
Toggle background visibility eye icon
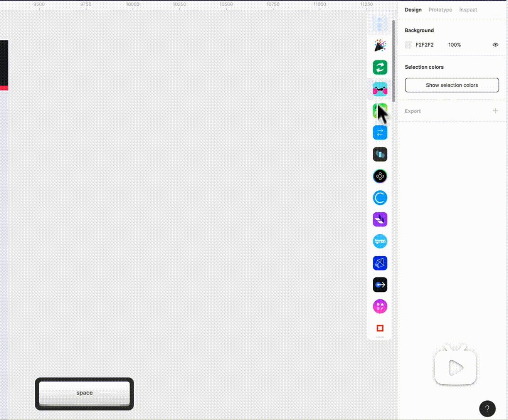pos(495,45)
